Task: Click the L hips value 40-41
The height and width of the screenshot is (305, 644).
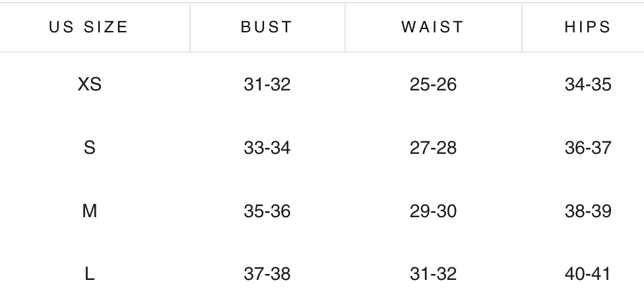Action: (588, 274)
